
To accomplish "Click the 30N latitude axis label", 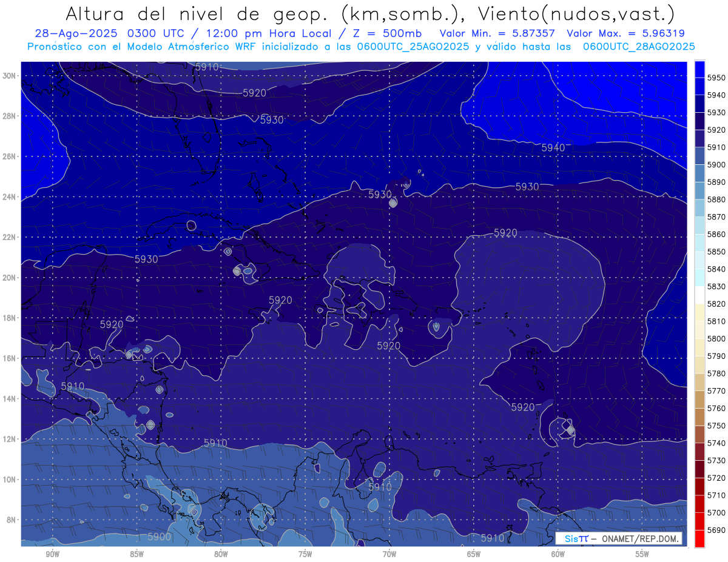I will 9,76.
